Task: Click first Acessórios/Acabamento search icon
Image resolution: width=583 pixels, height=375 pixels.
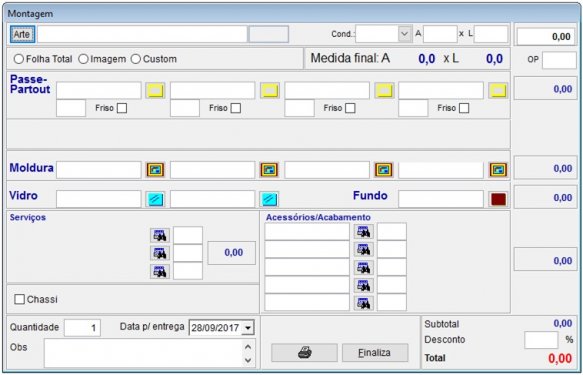Action: coord(364,232)
